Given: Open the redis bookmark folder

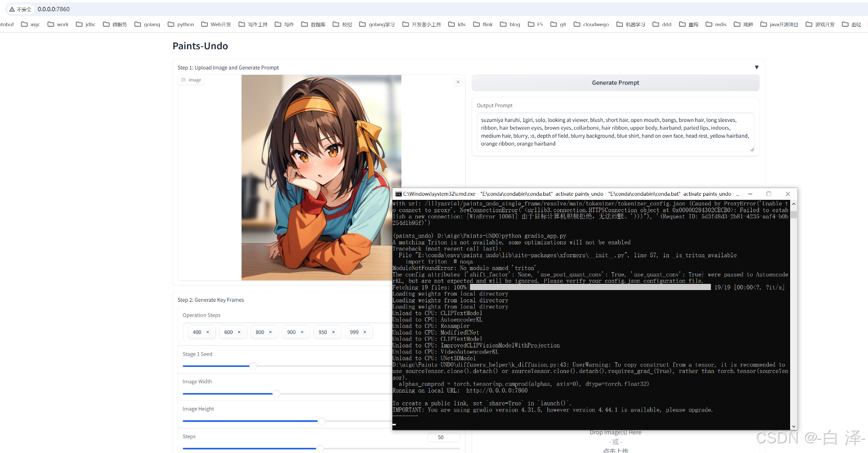Looking at the screenshot, I should 716,24.
